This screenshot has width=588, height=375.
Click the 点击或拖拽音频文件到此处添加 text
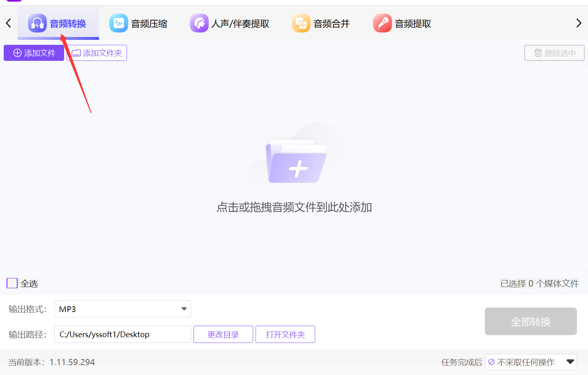[x=294, y=207]
